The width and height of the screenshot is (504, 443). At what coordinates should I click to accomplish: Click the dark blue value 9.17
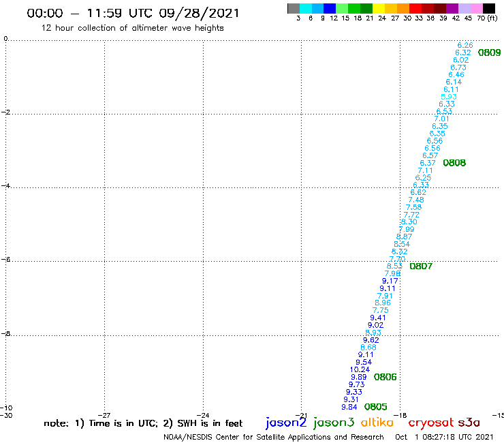point(390,281)
